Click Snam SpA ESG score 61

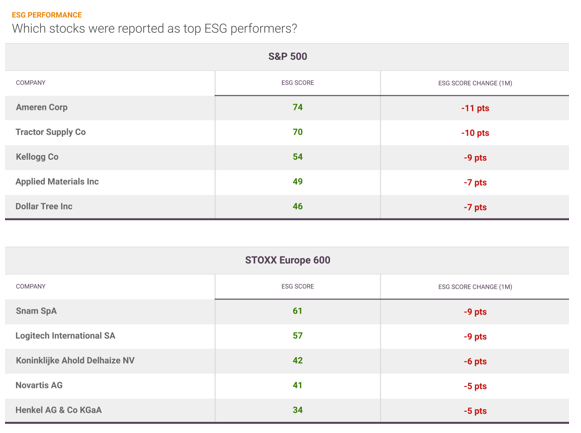pos(298,311)
